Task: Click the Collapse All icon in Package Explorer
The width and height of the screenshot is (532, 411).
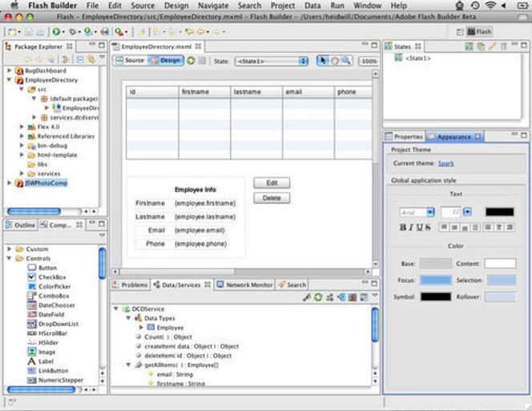Action: [80, 60]
